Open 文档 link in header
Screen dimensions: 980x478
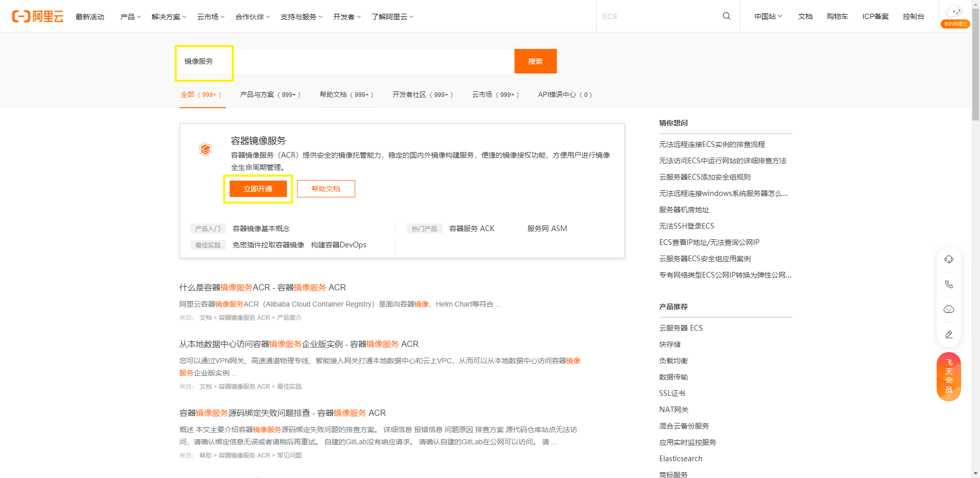coord(805,16)
